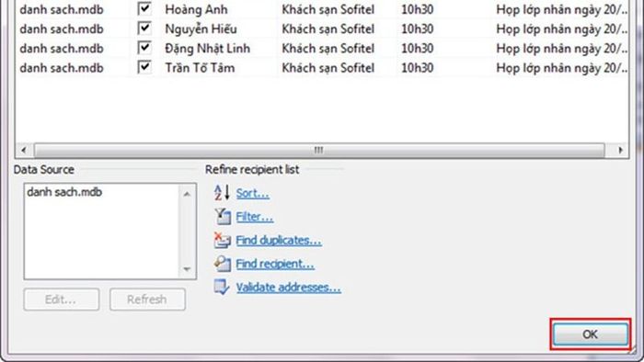Uncheck the Trần Tố Tâm recipient checkbox
Screen dimensions: 644x362
coord(144,67)
